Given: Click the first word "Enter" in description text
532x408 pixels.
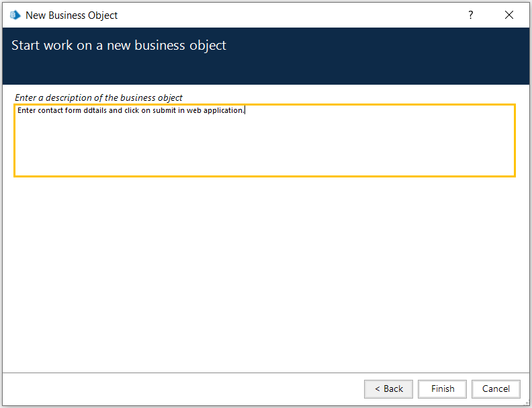Looking at the screenshot, I should point(26,110).
